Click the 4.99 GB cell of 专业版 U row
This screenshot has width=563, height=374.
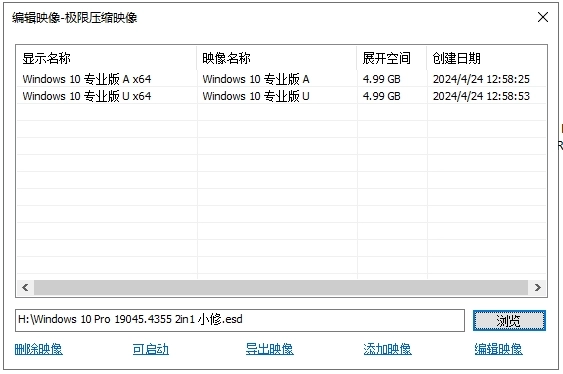[x=381, y=96]
